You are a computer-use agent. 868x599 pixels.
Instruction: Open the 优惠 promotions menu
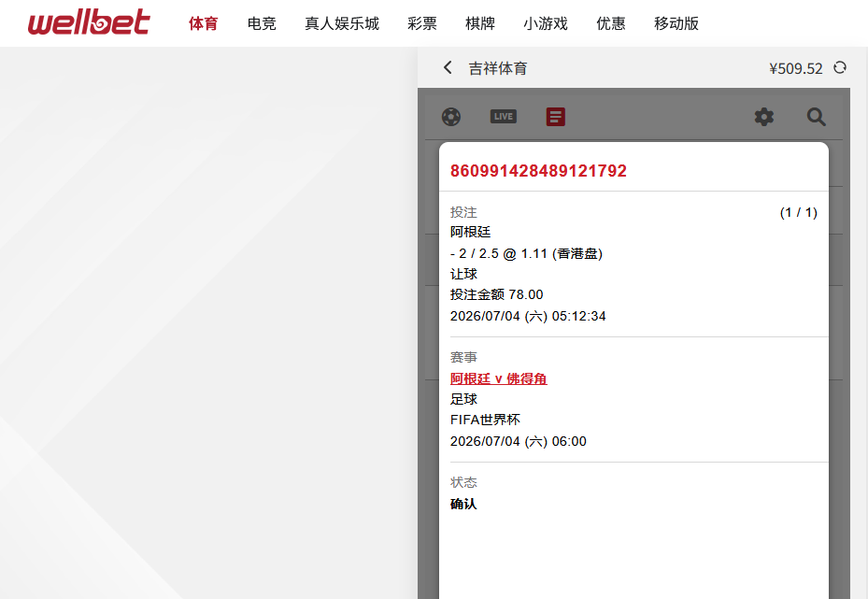coord(610,23)
